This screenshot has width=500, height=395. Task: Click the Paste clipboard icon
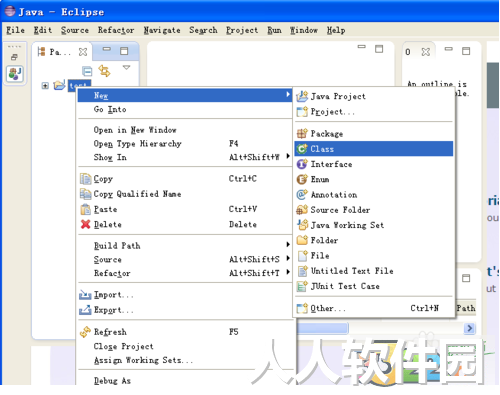coord(86,209)
